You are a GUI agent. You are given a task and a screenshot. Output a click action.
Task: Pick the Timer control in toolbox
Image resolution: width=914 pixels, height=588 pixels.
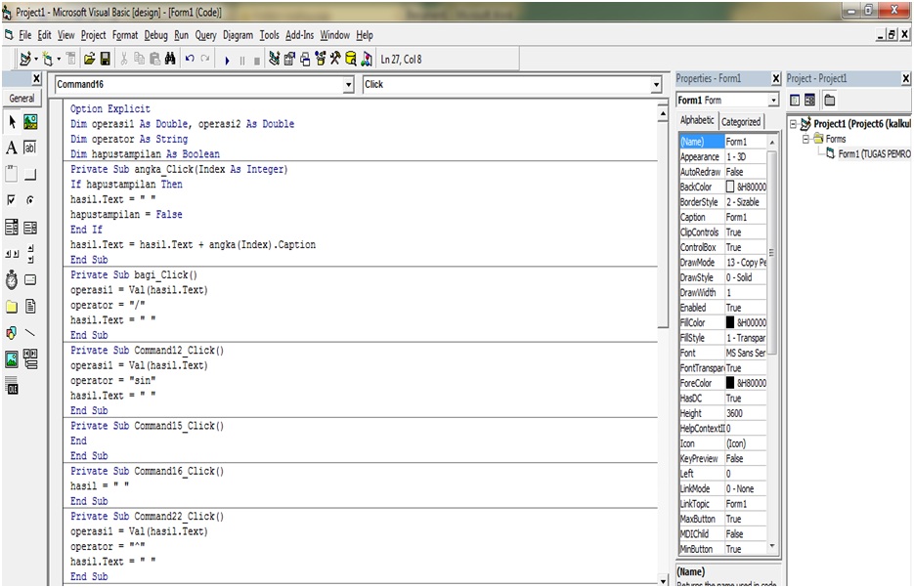[12, 280]
